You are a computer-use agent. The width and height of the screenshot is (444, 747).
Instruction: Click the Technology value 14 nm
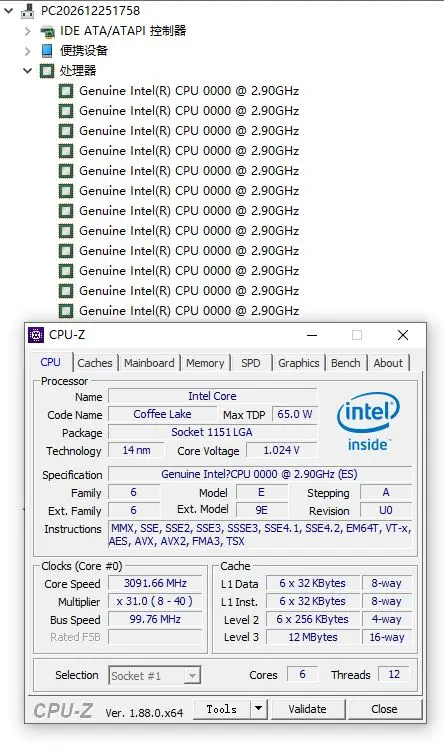(136, 450)
